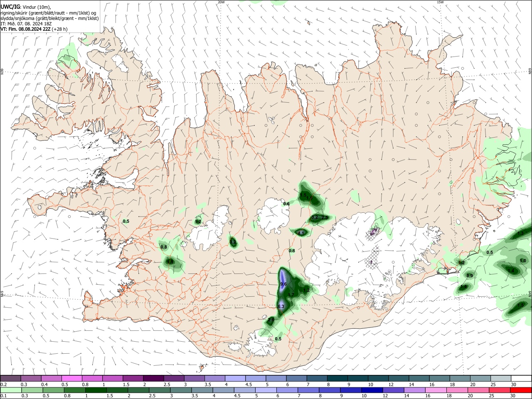Screen dimensions: 532x399
Task: Click the 0.2 label in the snow legend
Action: click(3, 384)
